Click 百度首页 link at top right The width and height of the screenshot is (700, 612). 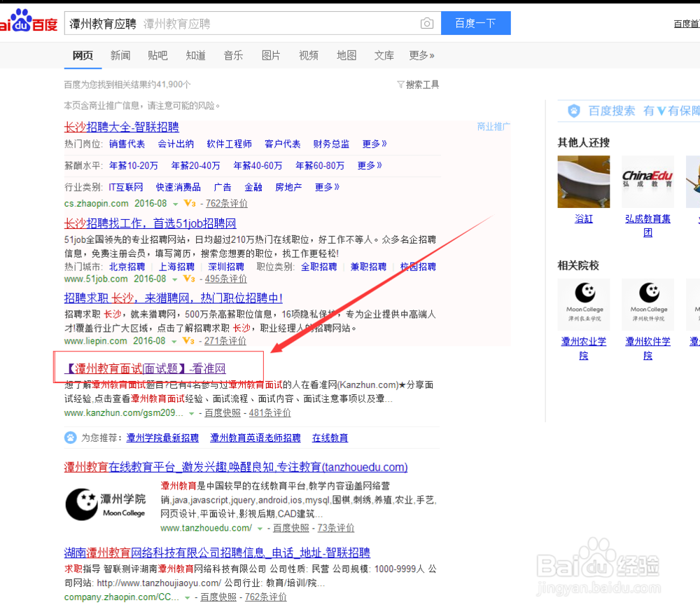point(687,24)
